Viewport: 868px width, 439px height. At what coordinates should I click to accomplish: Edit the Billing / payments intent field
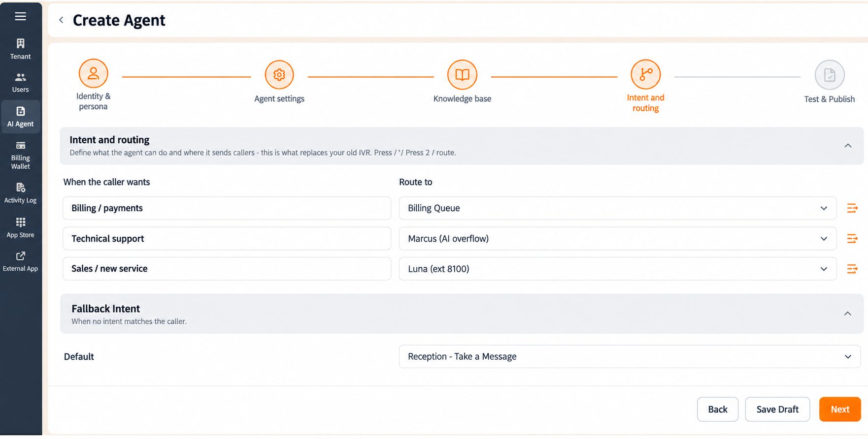point(227,208)
